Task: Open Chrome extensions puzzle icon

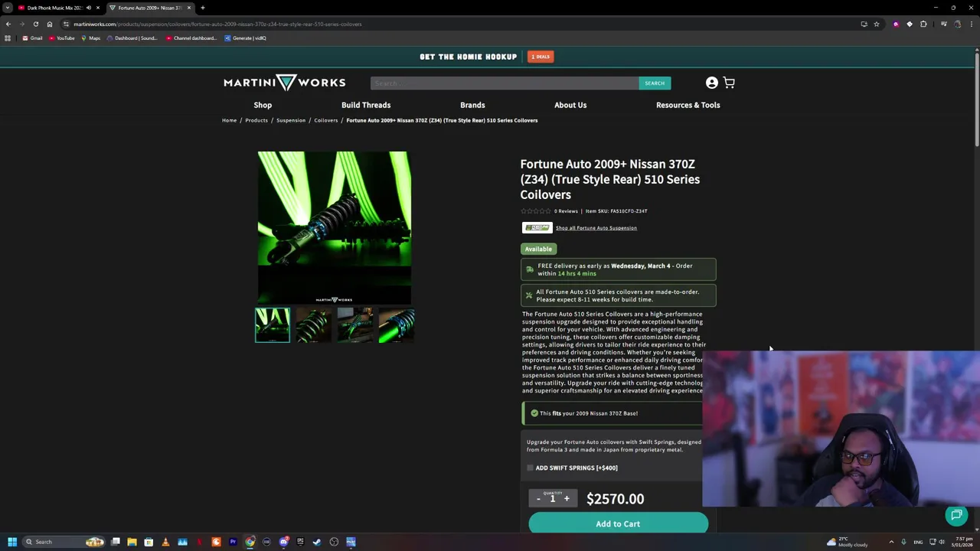Action: pos(923,24)
